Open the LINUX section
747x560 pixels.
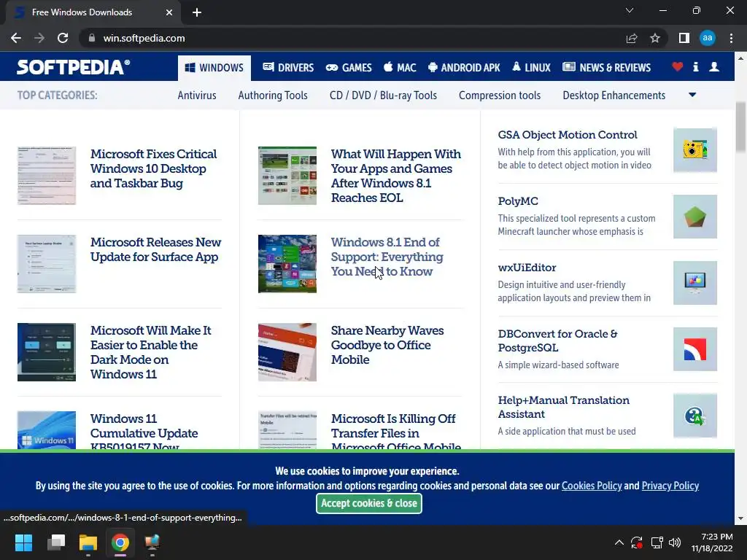tap(531, 68)
